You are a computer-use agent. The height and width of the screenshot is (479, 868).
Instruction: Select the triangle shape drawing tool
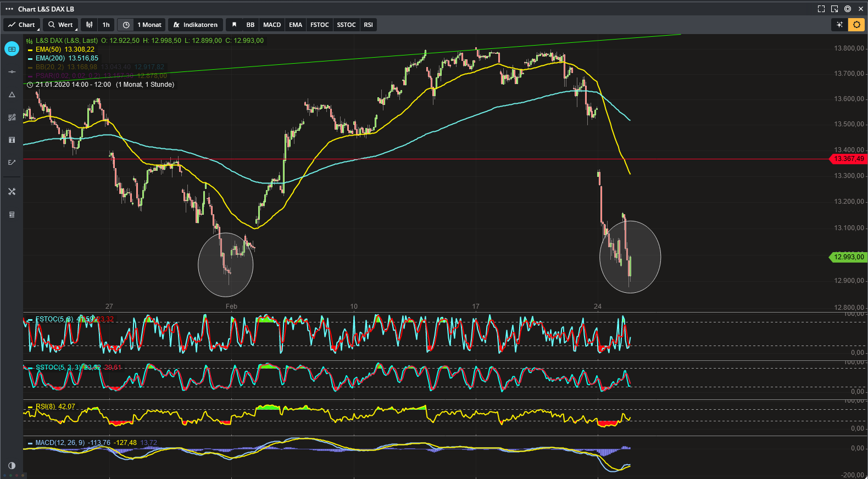[12, 94]
